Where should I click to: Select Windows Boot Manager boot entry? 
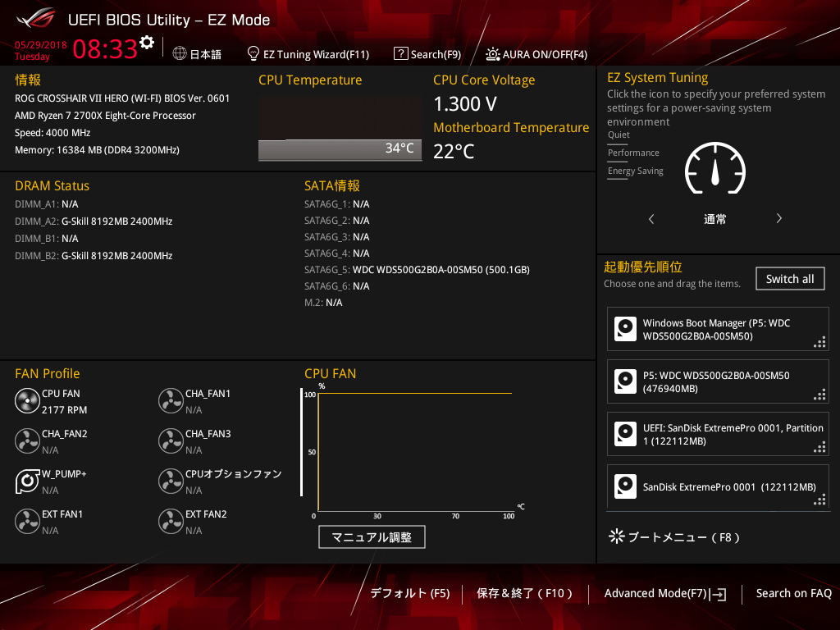pyautogui.click(x=718, y=329)
